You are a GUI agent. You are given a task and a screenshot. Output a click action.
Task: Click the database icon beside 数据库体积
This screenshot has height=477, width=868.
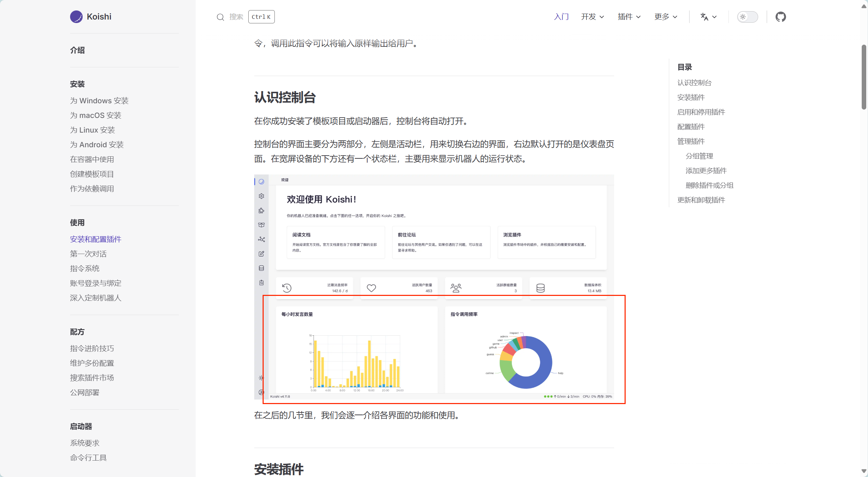tap(541, 288)
